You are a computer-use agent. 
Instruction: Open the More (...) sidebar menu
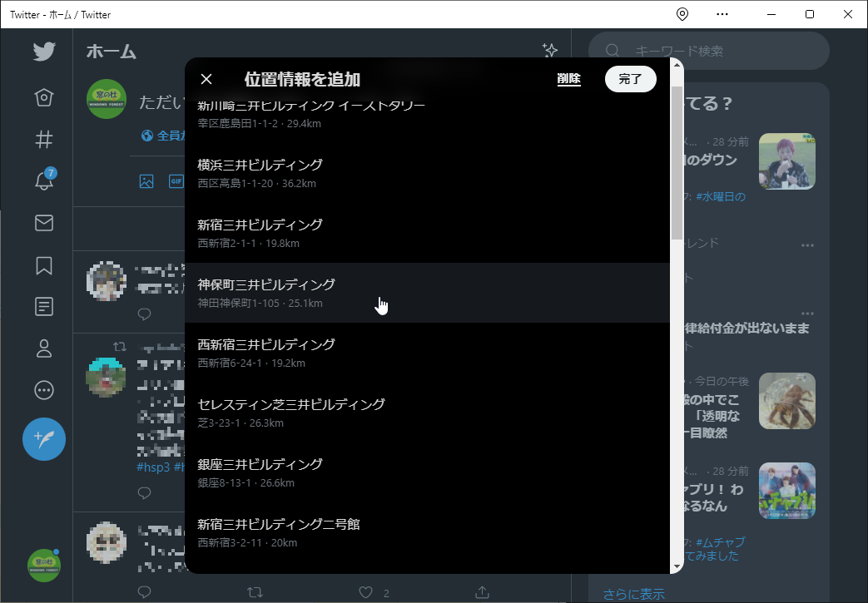point(43,390)
